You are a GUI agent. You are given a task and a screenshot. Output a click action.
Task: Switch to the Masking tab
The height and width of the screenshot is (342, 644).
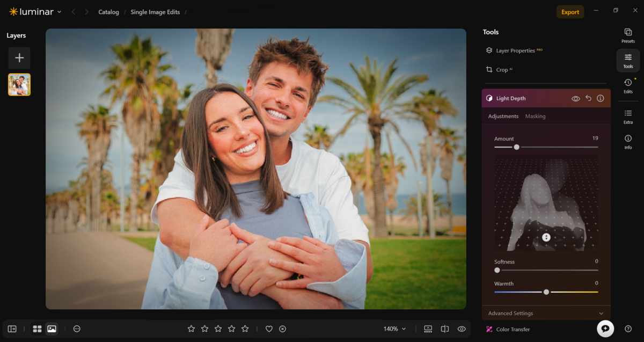point(535,116)
